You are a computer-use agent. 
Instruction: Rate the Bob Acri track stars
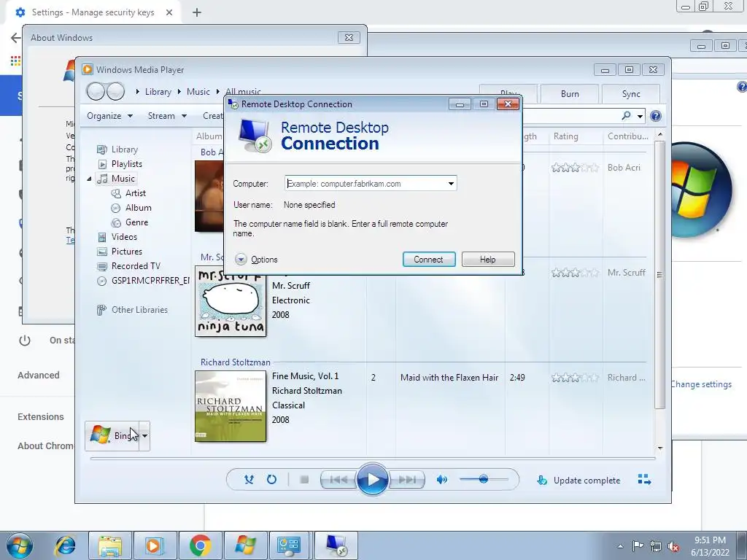(575, 168)
